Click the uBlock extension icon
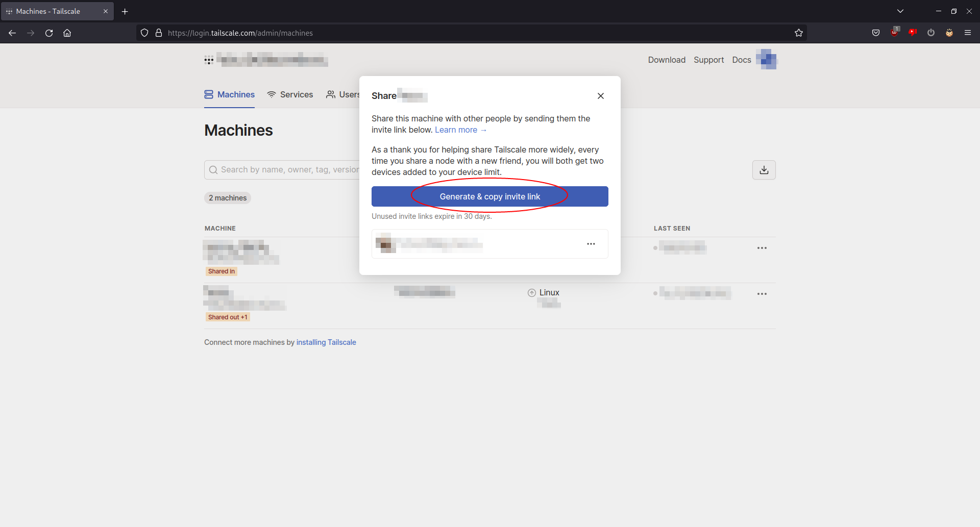This screenshot has height=527, width=980. pyautogui.click(x=894, y=33)
